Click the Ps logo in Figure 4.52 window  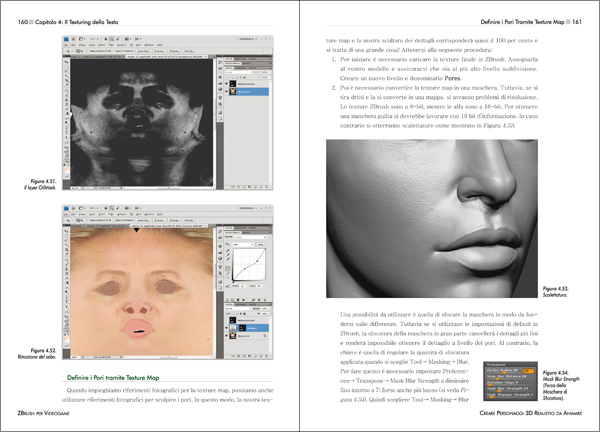(67, 208)
